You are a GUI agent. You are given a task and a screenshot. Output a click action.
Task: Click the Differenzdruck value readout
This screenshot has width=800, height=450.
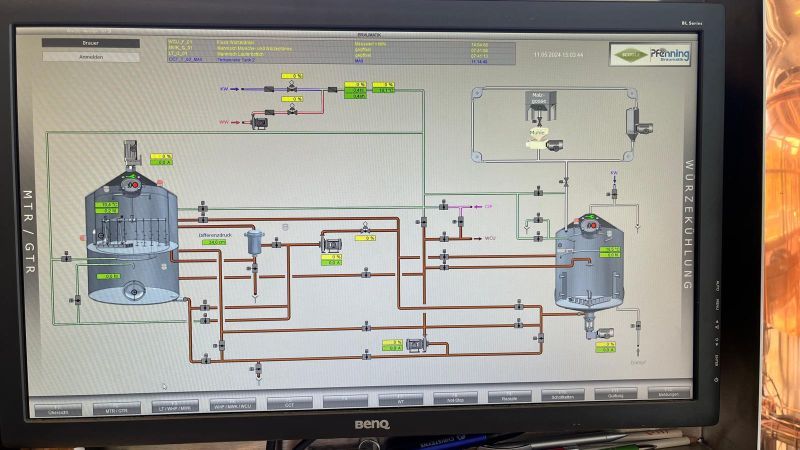coord(214,242)
